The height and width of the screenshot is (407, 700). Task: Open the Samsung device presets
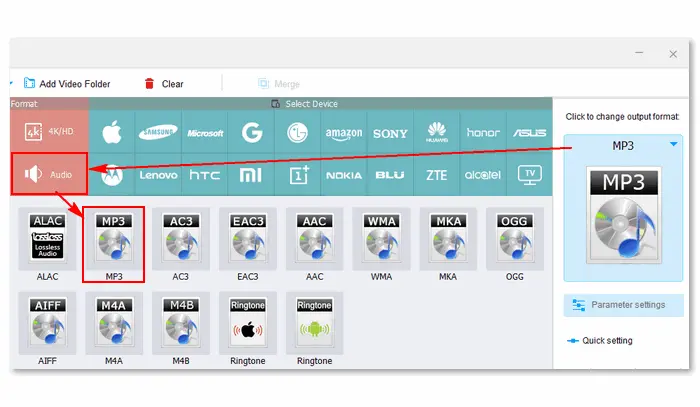click(158, 133)
